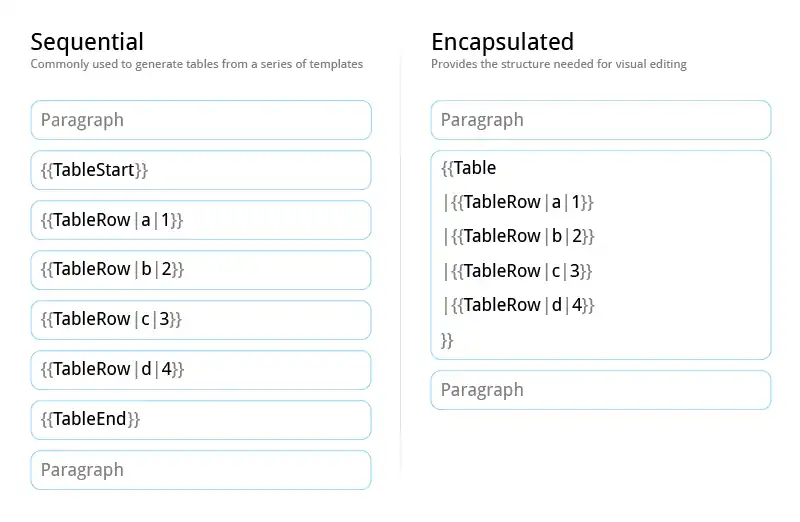Click the opening {{Table line
Image resolution: width=800 pixels, height=522 pixels.
tap(469, 168)
